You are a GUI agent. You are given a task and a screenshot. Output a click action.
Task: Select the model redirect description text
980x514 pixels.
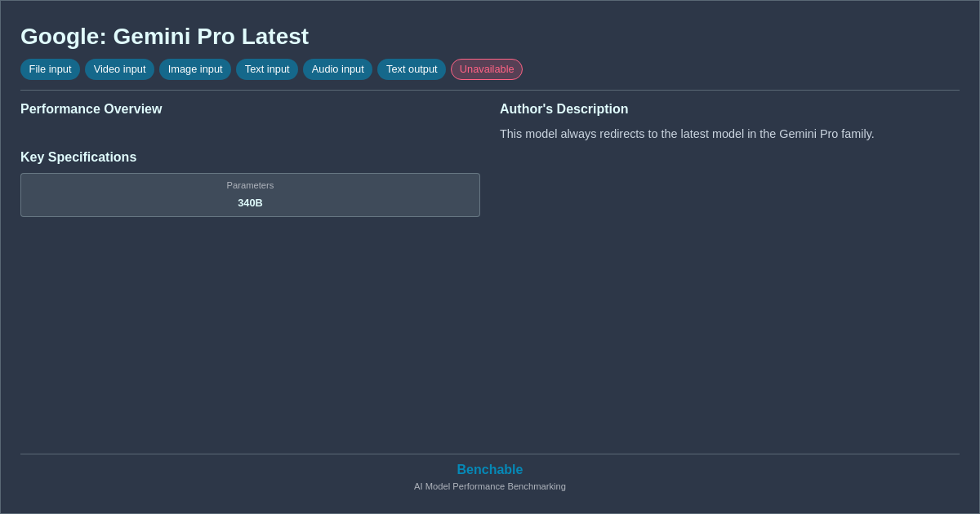(687, 134)
